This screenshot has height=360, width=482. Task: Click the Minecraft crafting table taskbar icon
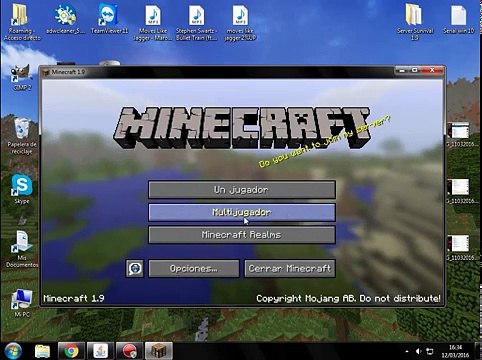coord(159,351)
